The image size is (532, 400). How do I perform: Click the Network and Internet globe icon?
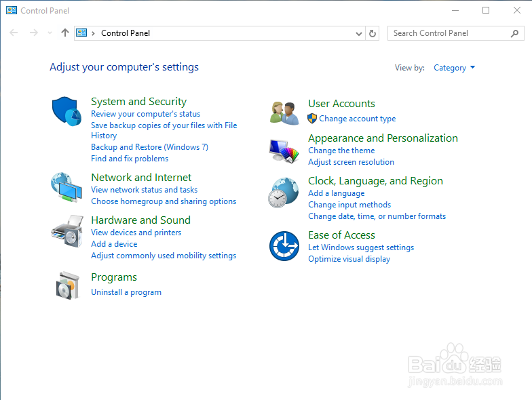pos(66,187)
